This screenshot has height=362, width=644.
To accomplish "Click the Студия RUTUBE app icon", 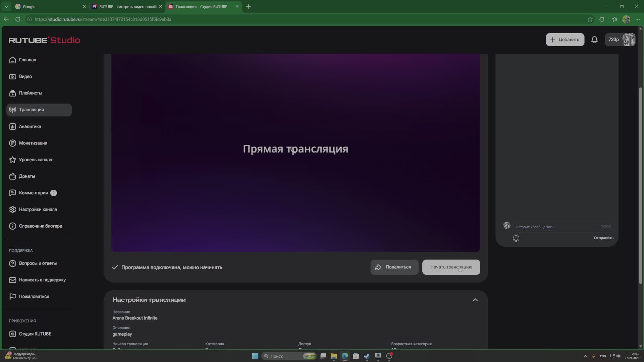I will pyautogui.click(x=12, y=334).
